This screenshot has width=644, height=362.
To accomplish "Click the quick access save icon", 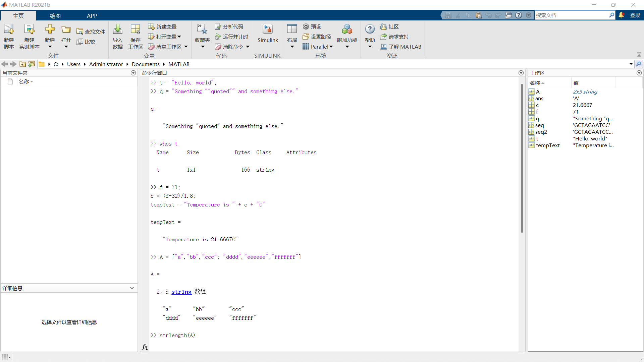I will pos(448,15).
